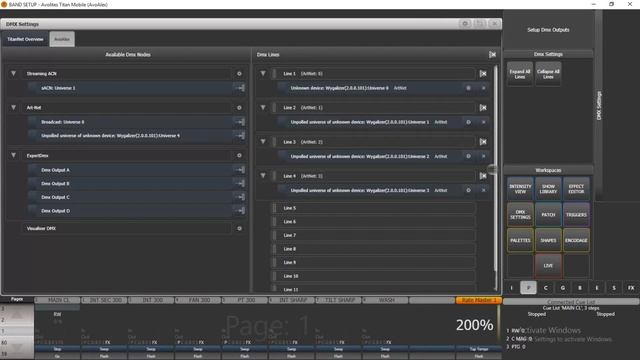
Task: Open the Palettes workspace
Action: 520,240
